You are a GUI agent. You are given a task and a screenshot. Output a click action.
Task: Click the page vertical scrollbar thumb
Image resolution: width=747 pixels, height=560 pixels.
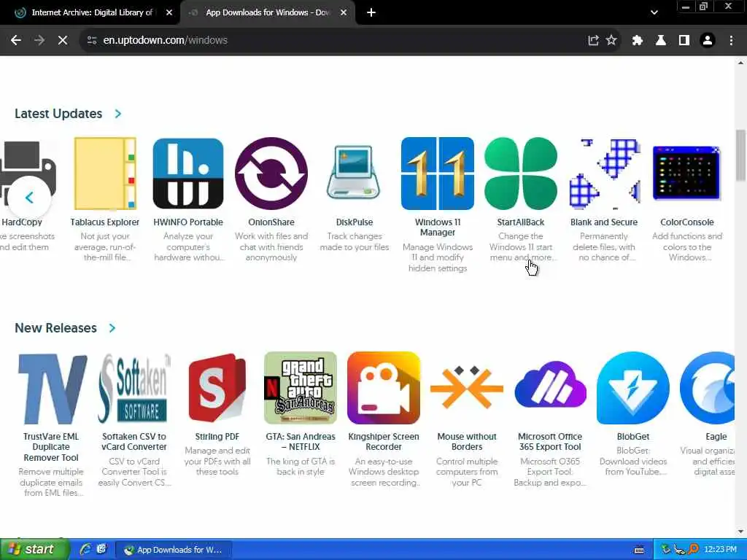click(740, 155)
